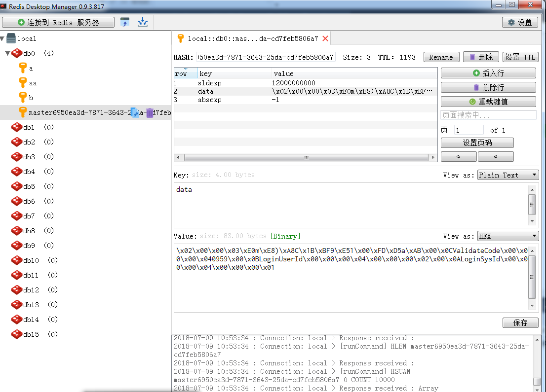The height and width of the screenshot is (392, 546).
Task: Click the HASH key name field
Action: click(x=266, y=57)
